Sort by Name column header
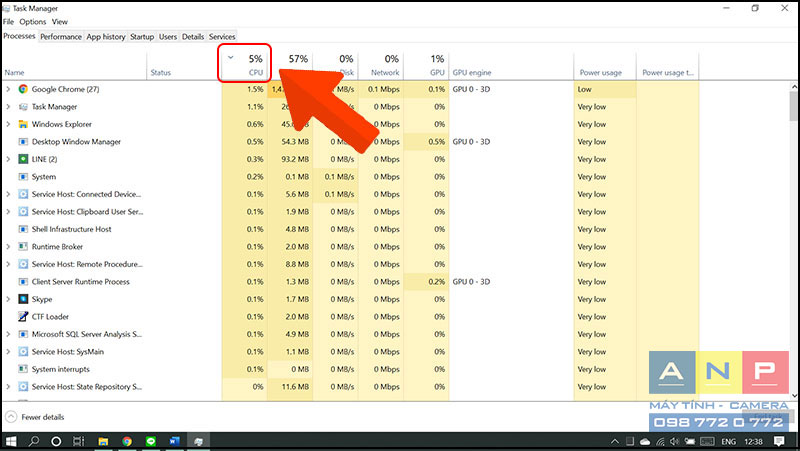800x451 pixels. click(74, 65)
